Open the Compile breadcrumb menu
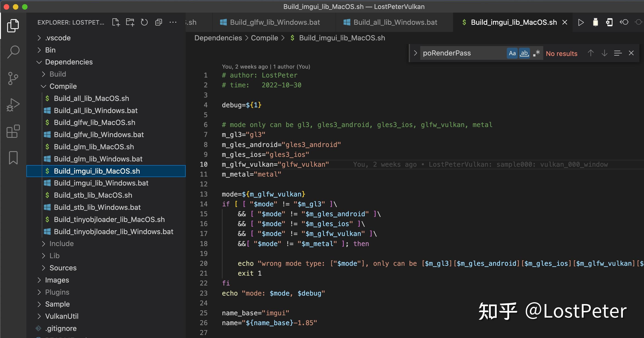This screenshot has width=644, height=338. (x=264, y=38)
